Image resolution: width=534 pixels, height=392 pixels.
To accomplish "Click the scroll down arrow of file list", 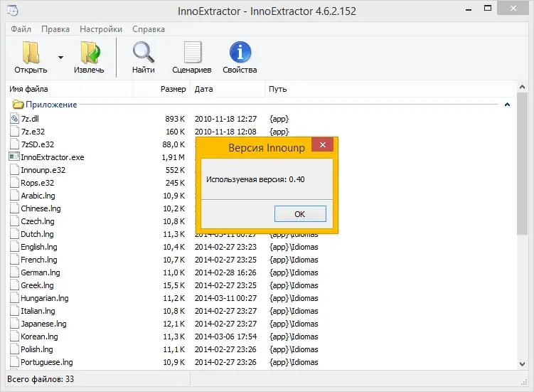I will [x=522, y=364].
